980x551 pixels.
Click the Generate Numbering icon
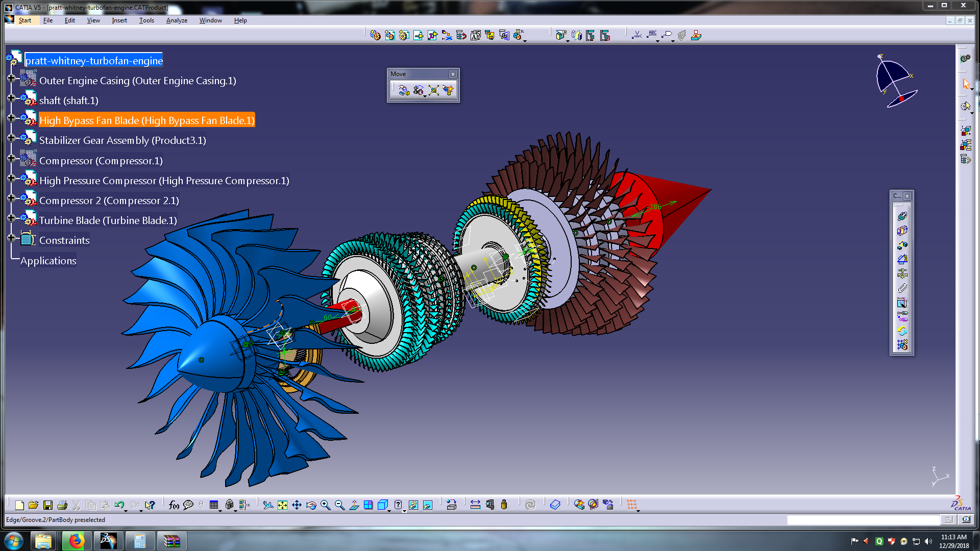click(475, 35)
